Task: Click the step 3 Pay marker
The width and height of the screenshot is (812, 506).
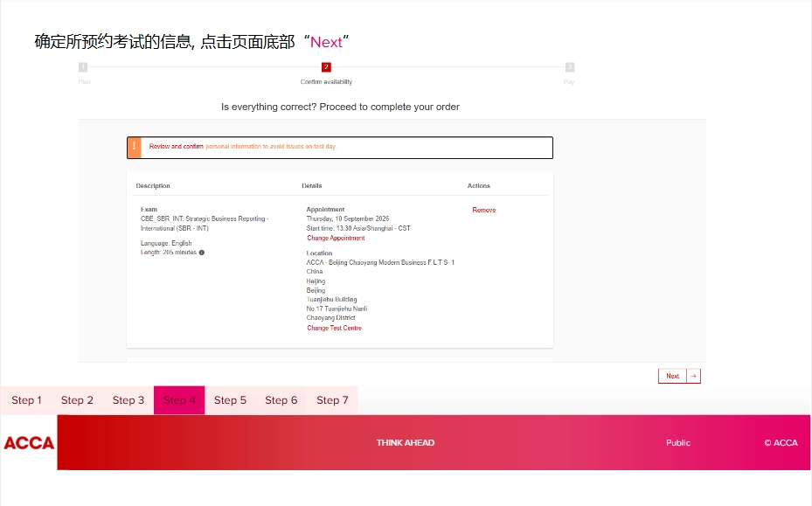Action: pyautogui.click(x=570, y=67)
